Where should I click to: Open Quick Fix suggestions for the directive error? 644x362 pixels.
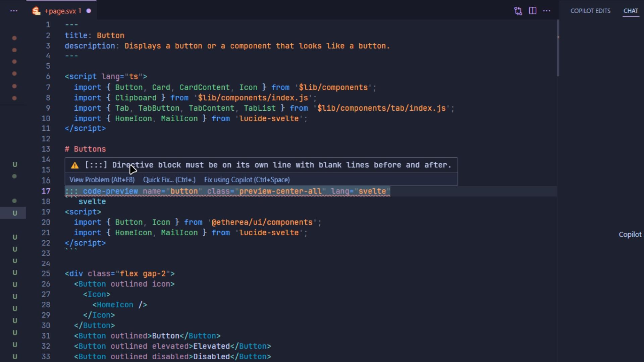tap(169, 180)
